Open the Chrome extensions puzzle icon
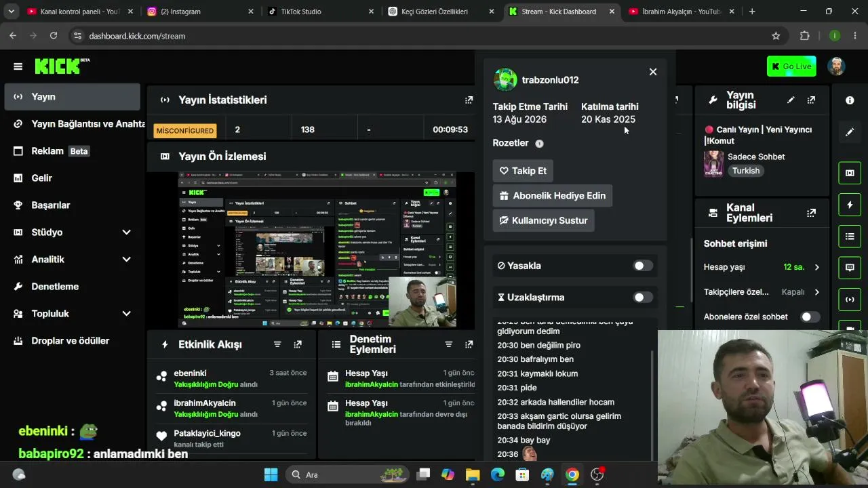868x488 pixels. point(805,36)
